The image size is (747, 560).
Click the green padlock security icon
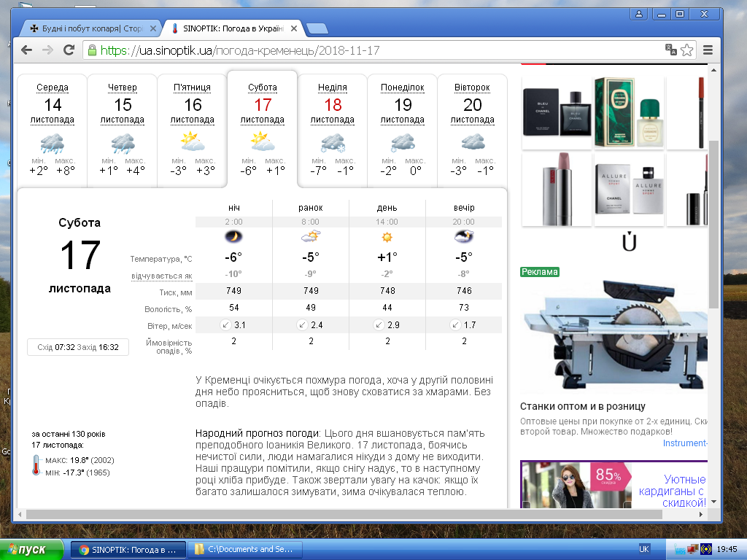(92, 50)
